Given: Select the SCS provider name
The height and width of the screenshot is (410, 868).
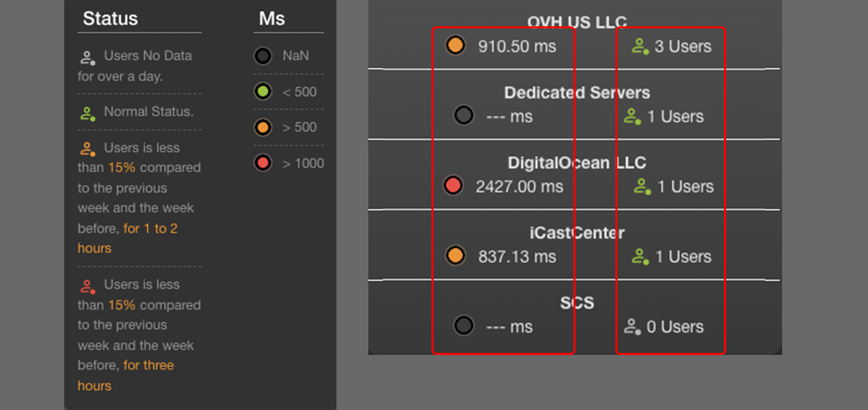Looking at the screenshot, I should (577, 303).
